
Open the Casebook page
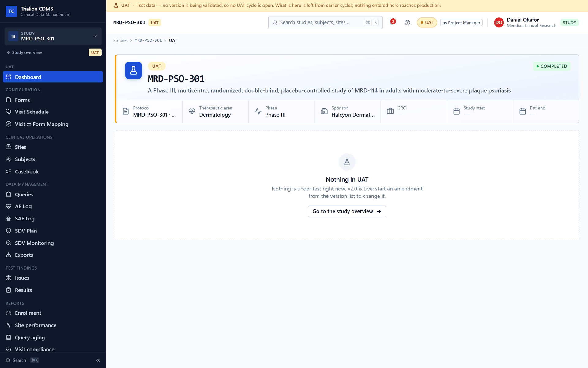point(53,171)
